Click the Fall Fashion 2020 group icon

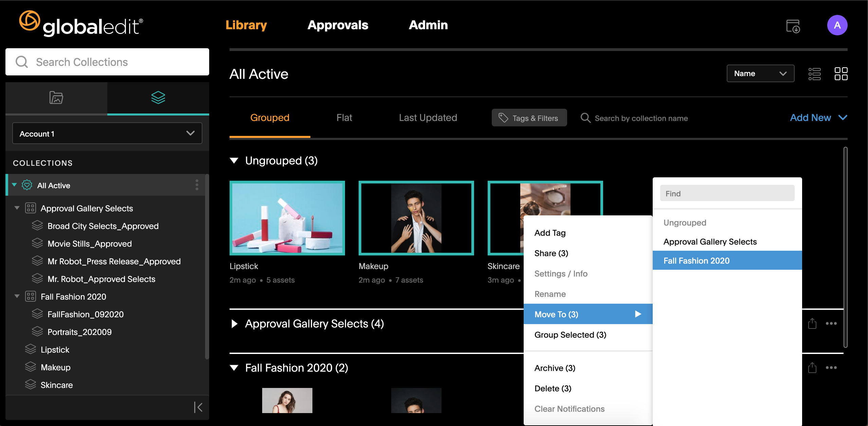click(31, 297)
